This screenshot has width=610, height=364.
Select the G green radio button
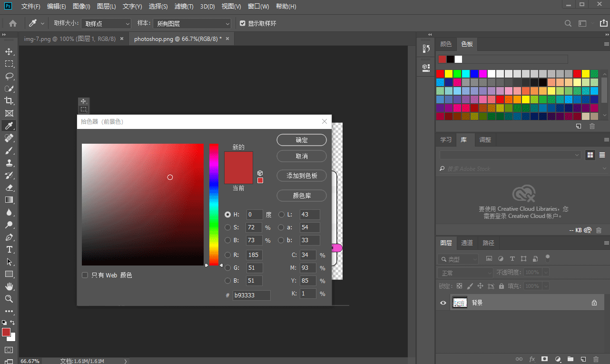click(227, 268)
